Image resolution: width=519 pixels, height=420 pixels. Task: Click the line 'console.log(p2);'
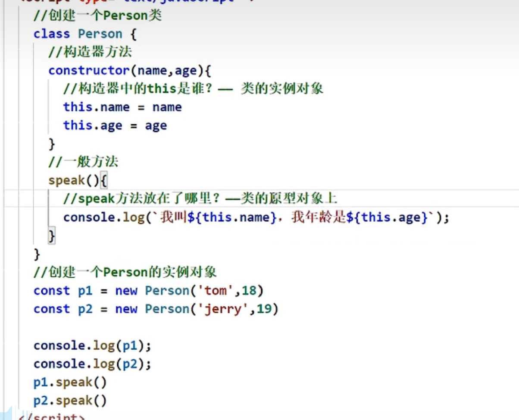tap(93, 364)
